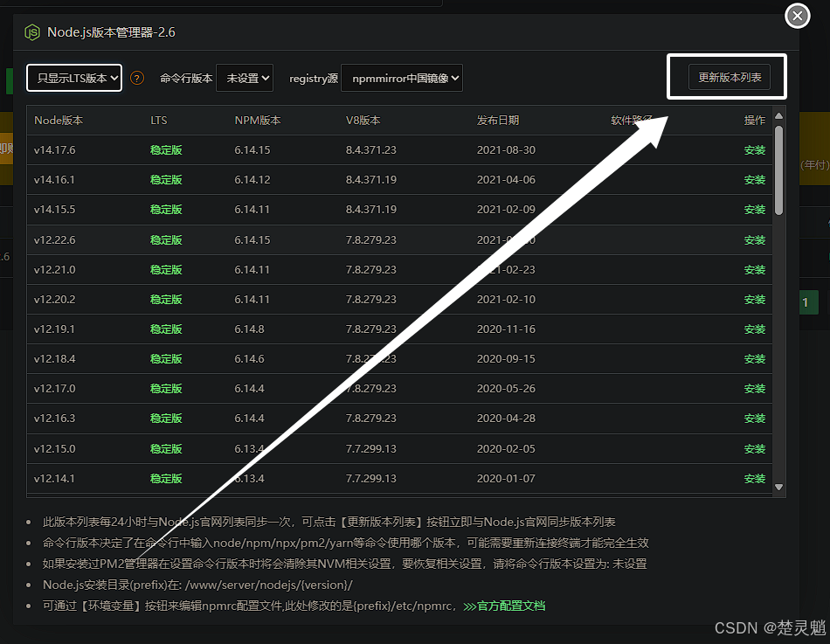Install Node version v14.15.5
The width and height of the screenshot is (830, 644).
[754, 209]
